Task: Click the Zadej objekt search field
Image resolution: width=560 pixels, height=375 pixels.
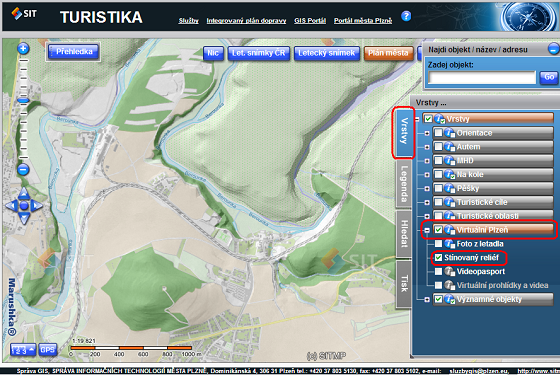Action: point(482,77)
